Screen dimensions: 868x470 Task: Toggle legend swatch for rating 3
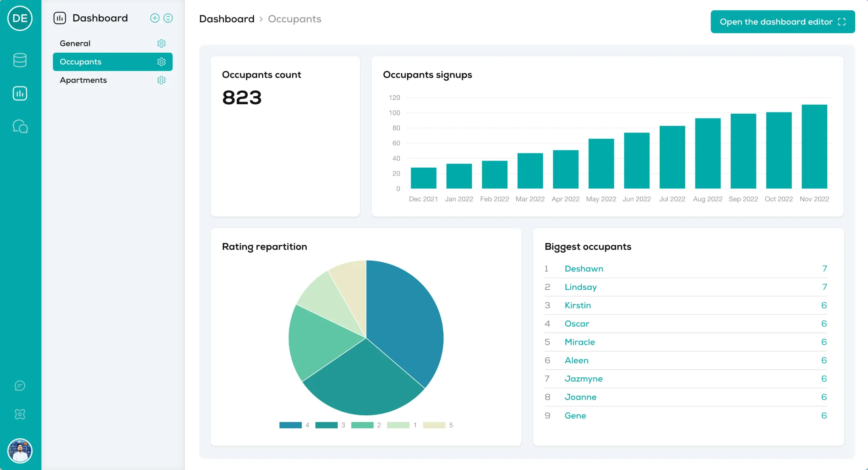click(327, 425)
